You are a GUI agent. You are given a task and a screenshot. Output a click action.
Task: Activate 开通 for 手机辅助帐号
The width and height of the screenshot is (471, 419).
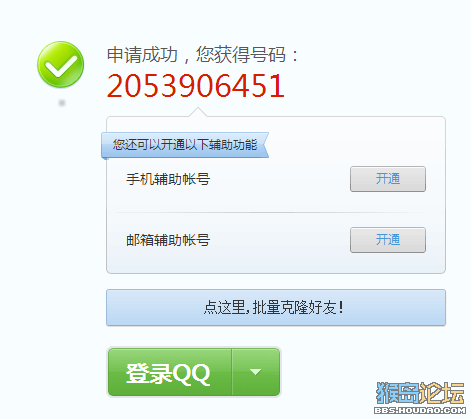388,179
